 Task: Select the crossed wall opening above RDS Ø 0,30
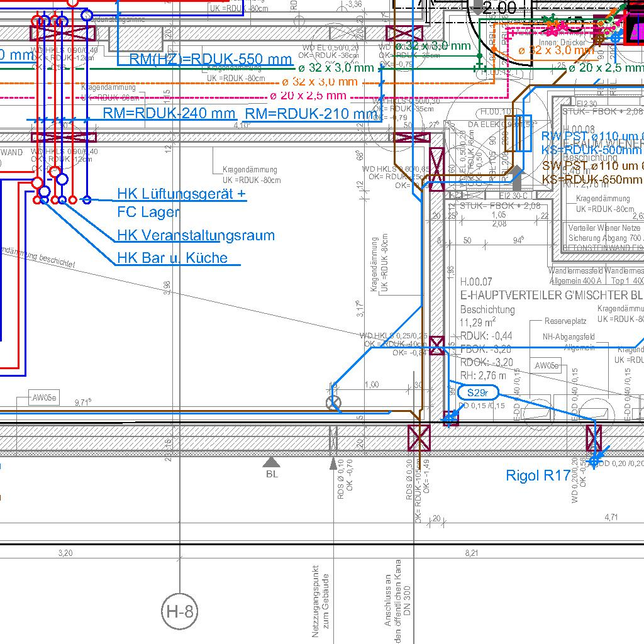(419, 438)
